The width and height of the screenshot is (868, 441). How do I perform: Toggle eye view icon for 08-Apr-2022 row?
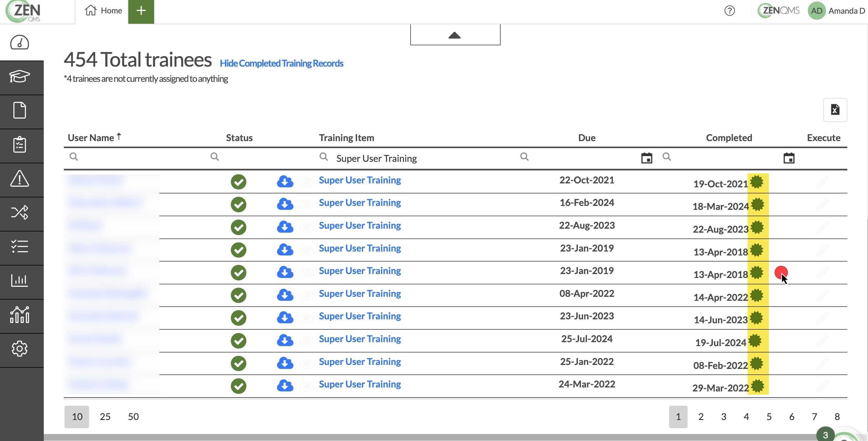307,295
